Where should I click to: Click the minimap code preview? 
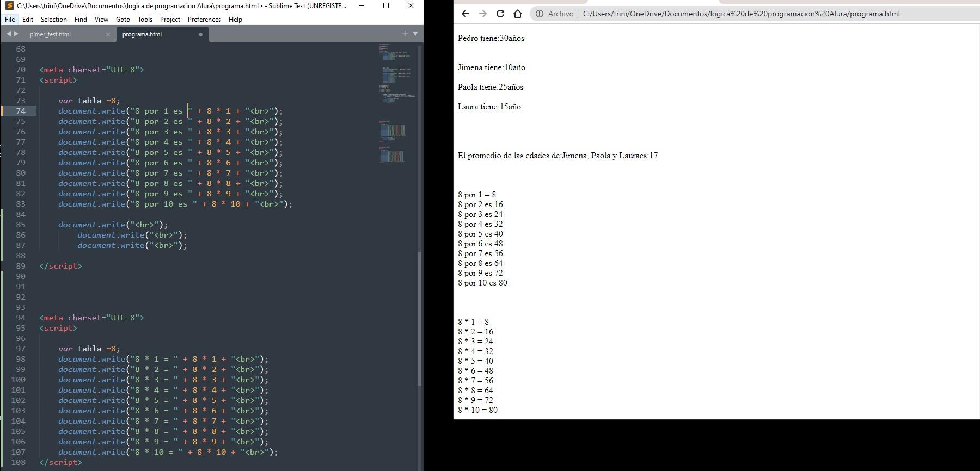(x=397, y=103)
